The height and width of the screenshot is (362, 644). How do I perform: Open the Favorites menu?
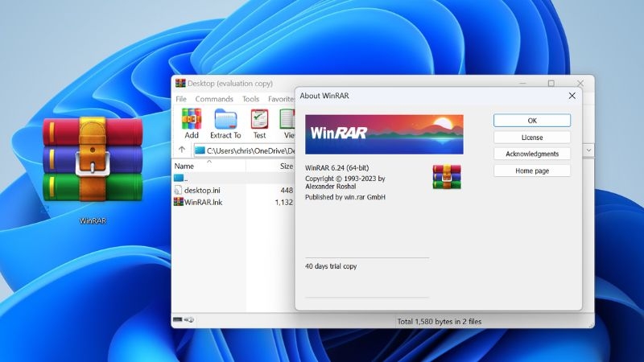(281, 99)
